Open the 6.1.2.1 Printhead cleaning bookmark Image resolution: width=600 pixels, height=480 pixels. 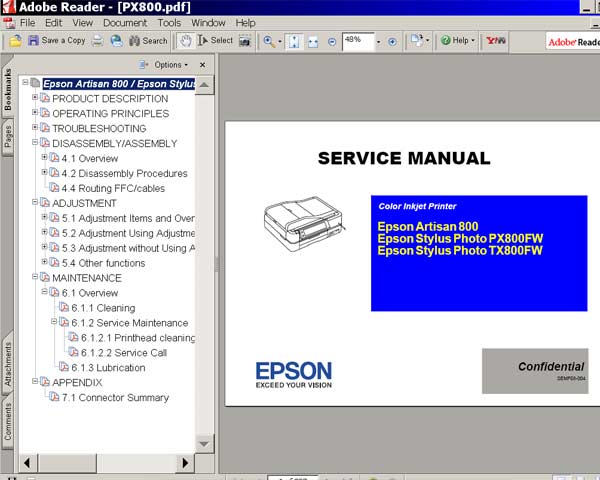[x=138, y=338]
